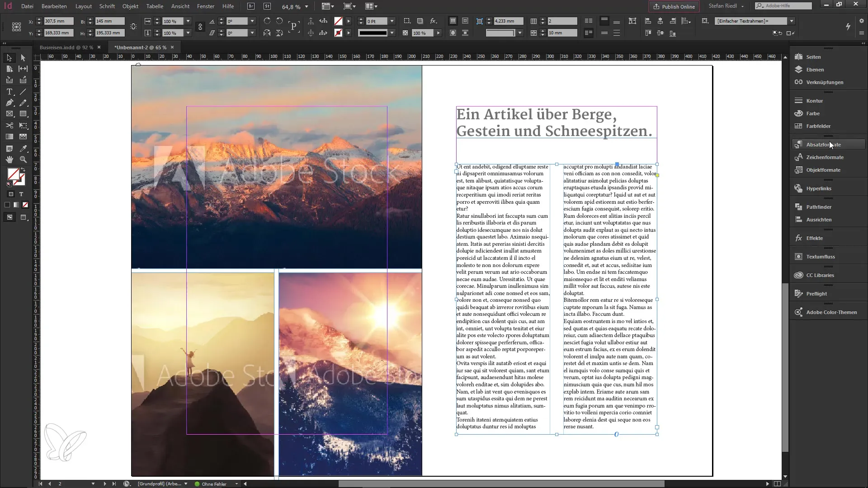Open the Textumfluss panel
The width and height of the screenshot is (868, 488).
(x=828, y=257)
